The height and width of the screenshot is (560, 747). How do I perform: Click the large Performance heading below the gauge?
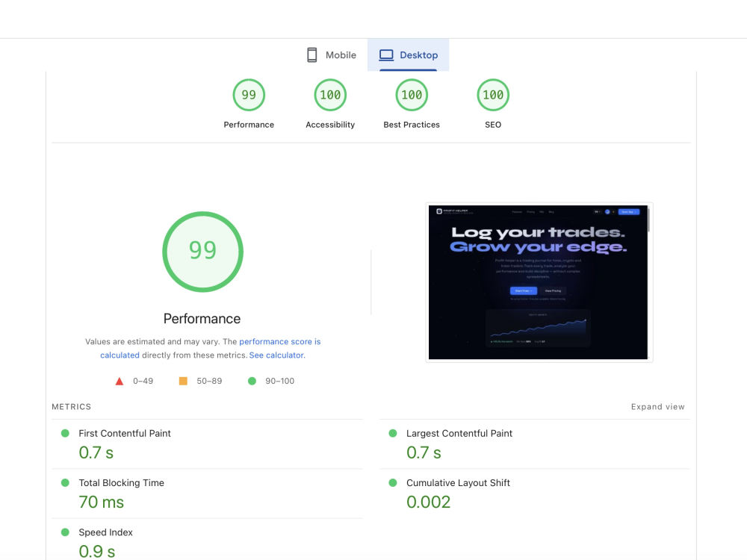coord(202,319)
